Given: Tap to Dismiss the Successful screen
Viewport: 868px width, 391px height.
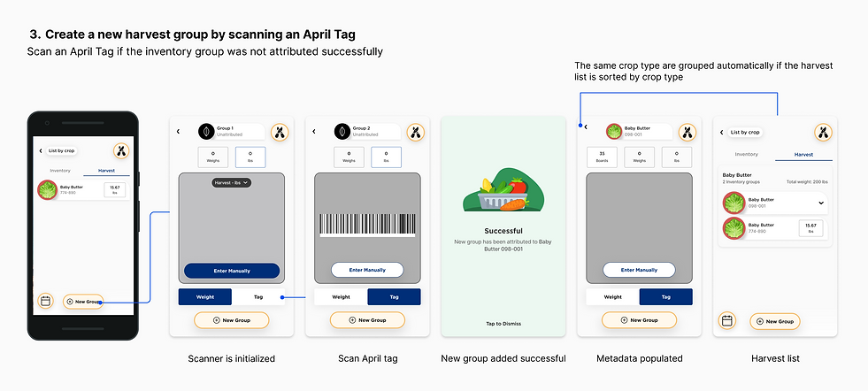Looking at the screenshot, I should [x=503, y=324].
